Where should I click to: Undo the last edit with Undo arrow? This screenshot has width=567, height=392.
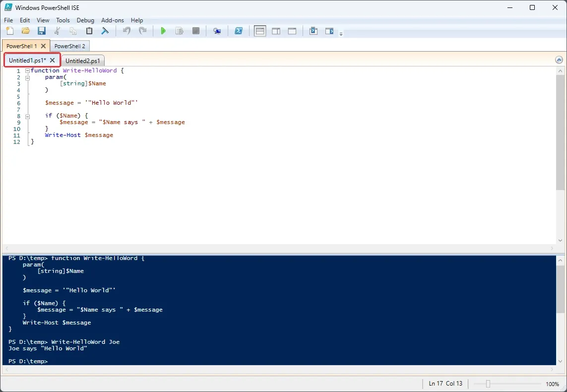coord(126,31)
